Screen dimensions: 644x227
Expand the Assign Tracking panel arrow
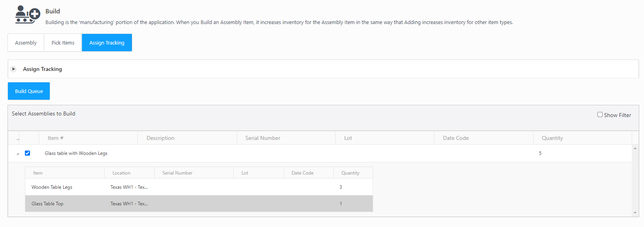(x=13, y=69)
